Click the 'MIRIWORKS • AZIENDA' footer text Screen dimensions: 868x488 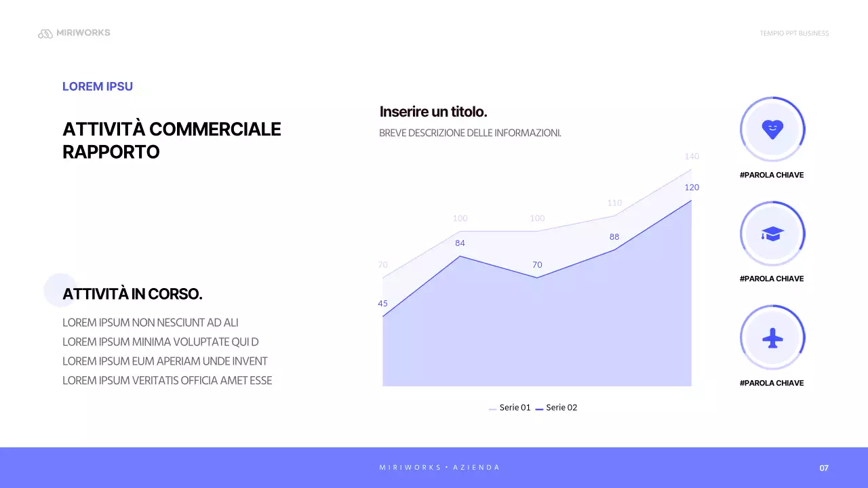pos(439,468)
